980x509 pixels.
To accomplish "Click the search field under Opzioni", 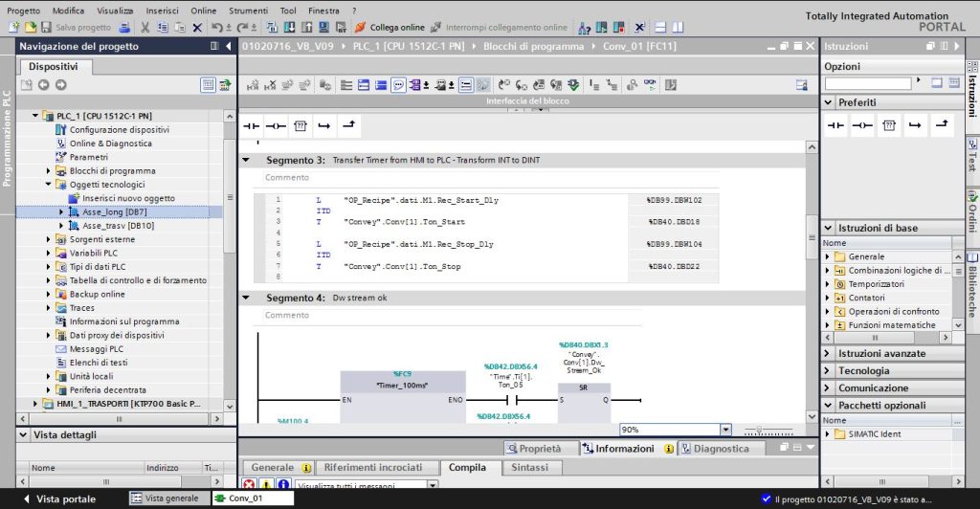I will 868,83.
